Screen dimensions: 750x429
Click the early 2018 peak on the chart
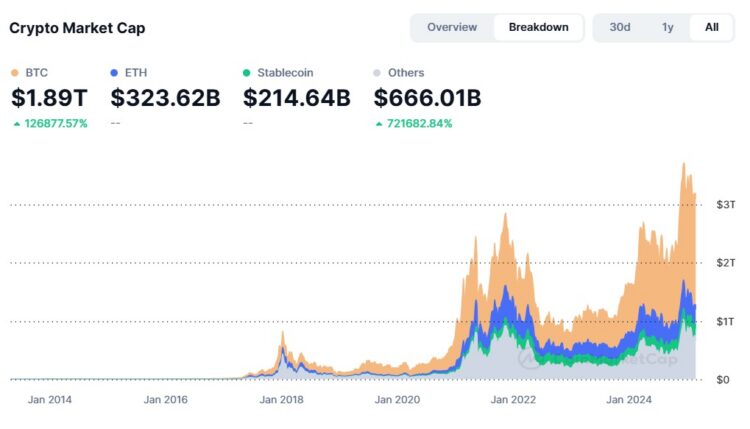[283, 332]
